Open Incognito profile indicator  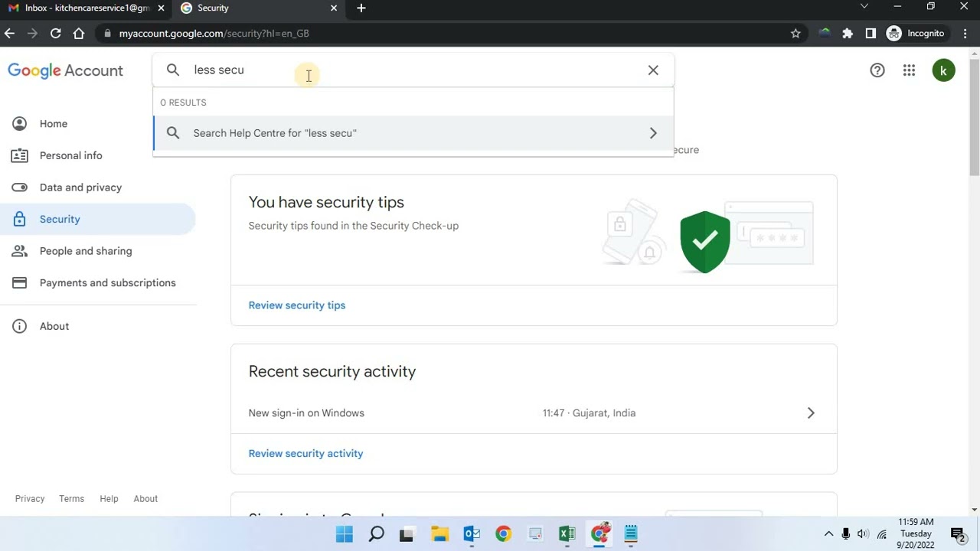click(x=916, y=34)
